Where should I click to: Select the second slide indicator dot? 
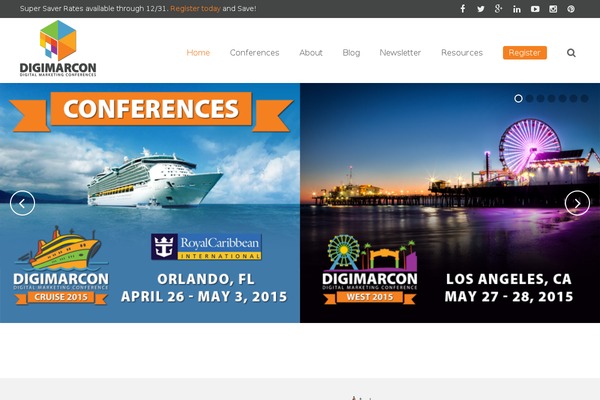(x=529, y=99)
